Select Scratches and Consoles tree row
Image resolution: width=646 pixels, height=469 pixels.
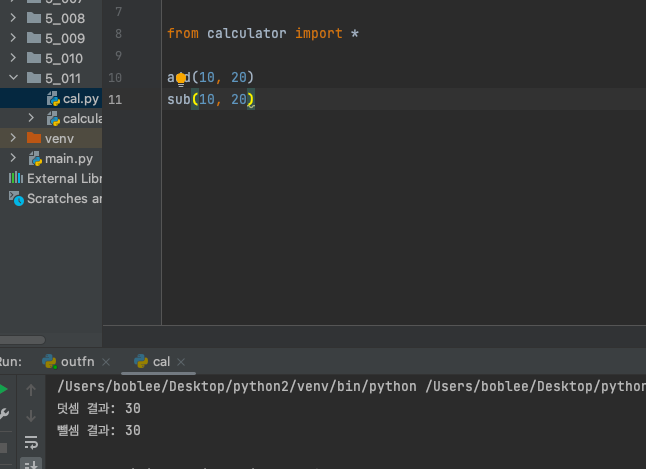pyautogui.click(x=51, y=198)
